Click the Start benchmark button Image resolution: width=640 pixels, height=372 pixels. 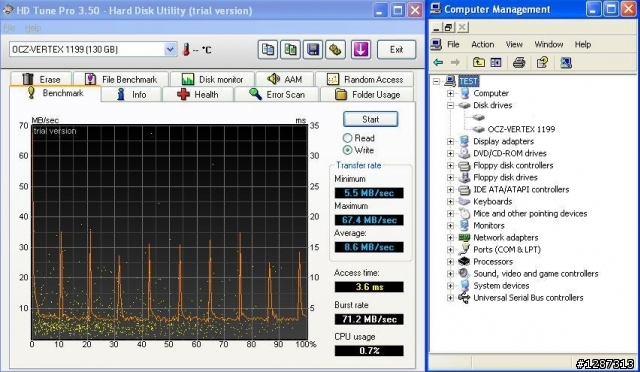[x=370, y=119]
